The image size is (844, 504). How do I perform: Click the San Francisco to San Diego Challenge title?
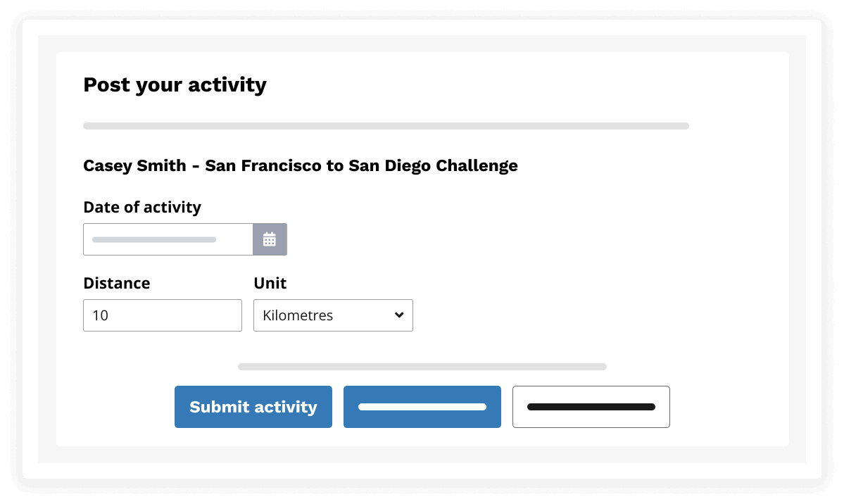[301, 165]
